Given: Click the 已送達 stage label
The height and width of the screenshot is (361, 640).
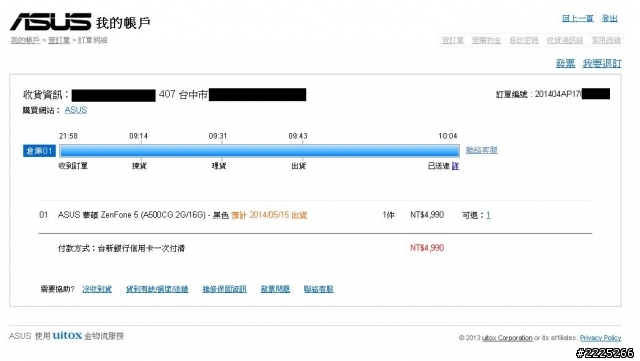Looking at the screenshot, I should pyautogui.click(x=438, y=166).
